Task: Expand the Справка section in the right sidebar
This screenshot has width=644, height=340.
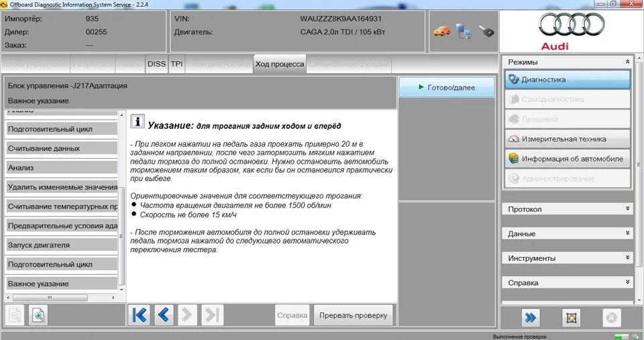Action: 628,282
